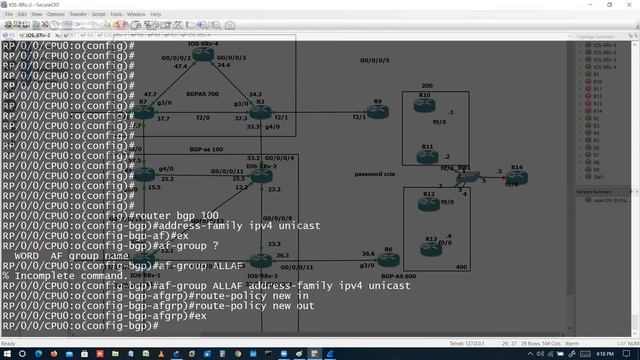Switch to the last IOS-XRv-4 session tab
640x360 pixels.
coord(196,36)
